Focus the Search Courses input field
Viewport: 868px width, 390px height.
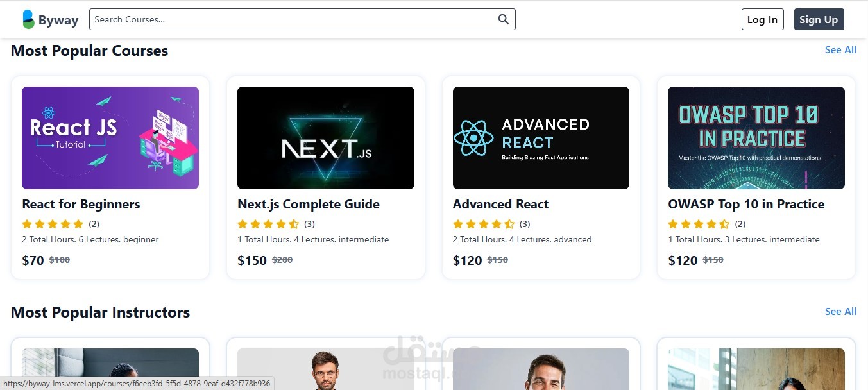click(x=302, y=19)
